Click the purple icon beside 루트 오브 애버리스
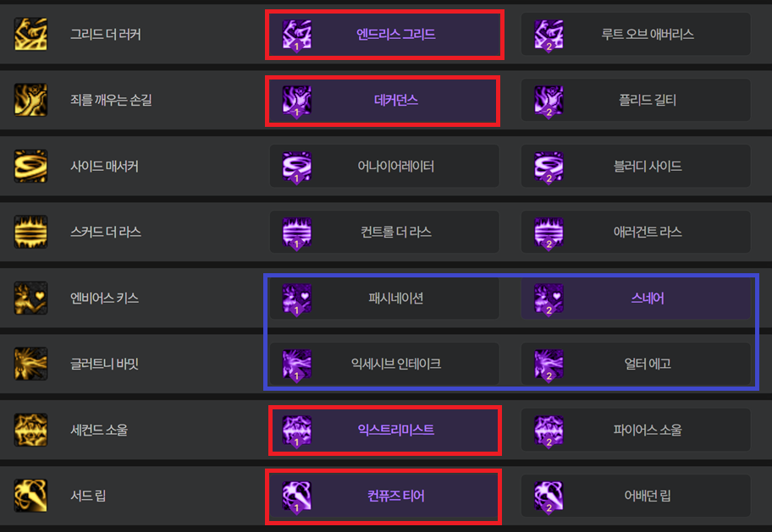The width and height of the screenshot is (772, 532). pos(549,35)
